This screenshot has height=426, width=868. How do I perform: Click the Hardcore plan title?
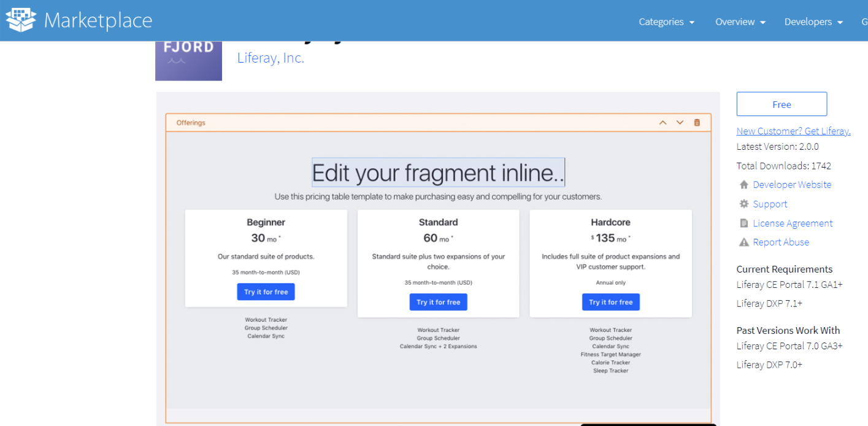click(611, 222)
